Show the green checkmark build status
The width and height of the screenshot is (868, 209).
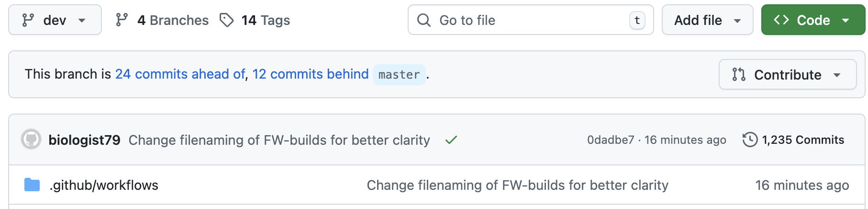(x=451, y=140)
